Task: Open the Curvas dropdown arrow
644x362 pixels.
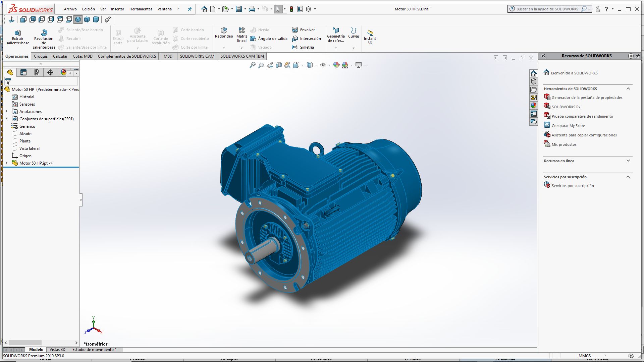Action: [x=354, y=48]
